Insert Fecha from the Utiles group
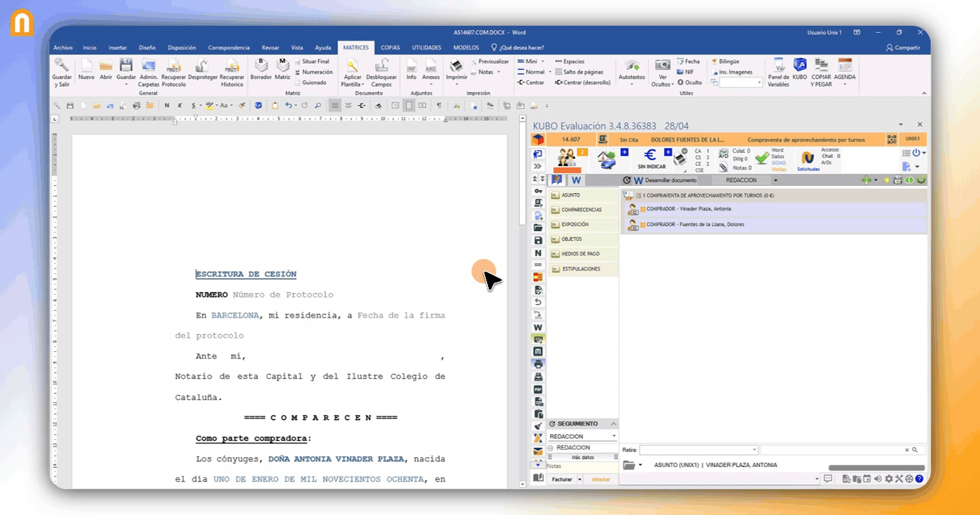 [x=688, y=62]
